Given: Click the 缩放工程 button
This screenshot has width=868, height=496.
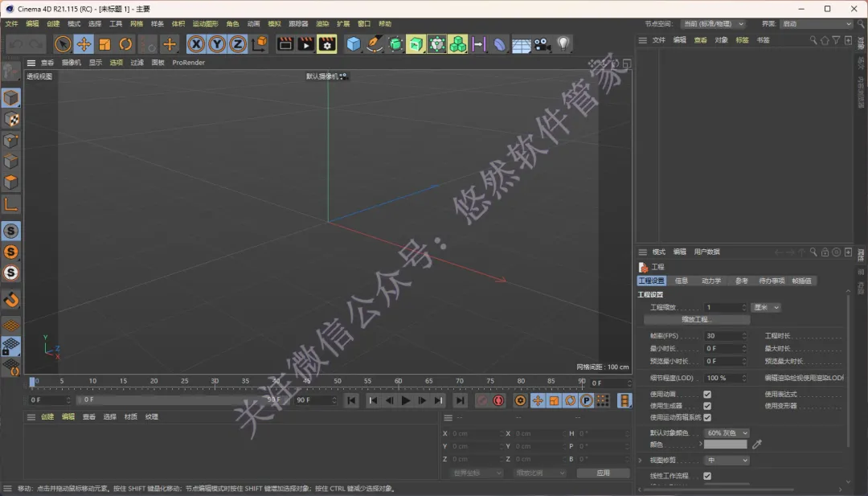Looking at the screenshot, I should tap(697, 319).
